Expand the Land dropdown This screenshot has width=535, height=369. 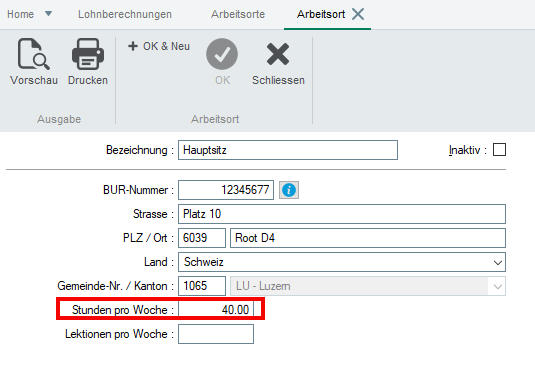497,262
